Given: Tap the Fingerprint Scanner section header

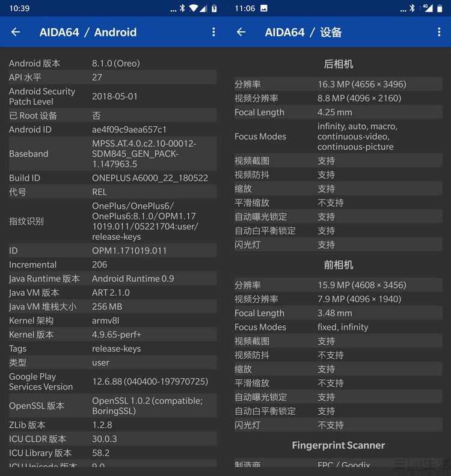Looking at the screenshot, I should click(339, 445).
